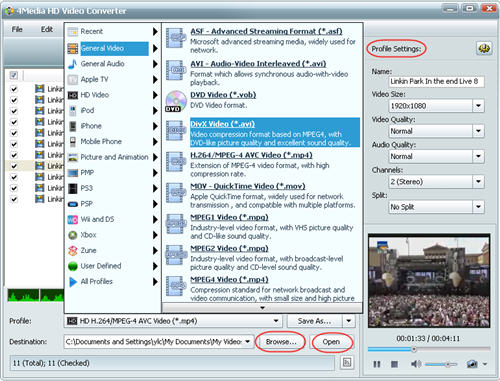The image size is (500, 381).
Task: Click the MOV QuickTime film icon
Action: [x=176, y=193]
